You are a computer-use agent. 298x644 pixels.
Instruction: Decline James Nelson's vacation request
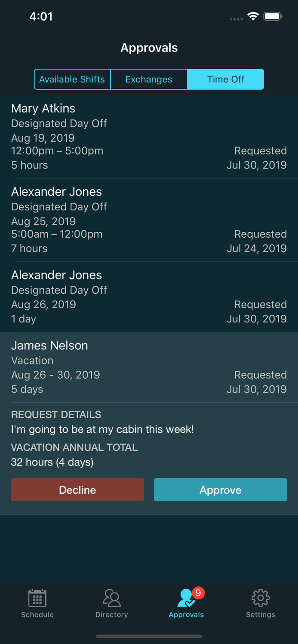click(x=77, y=489)
